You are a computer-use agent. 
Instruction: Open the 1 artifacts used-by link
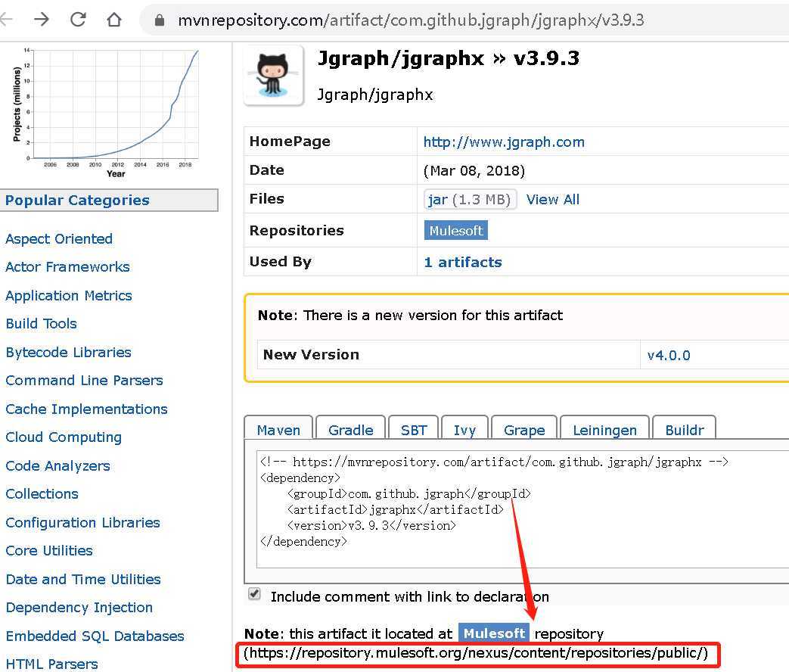463,263
